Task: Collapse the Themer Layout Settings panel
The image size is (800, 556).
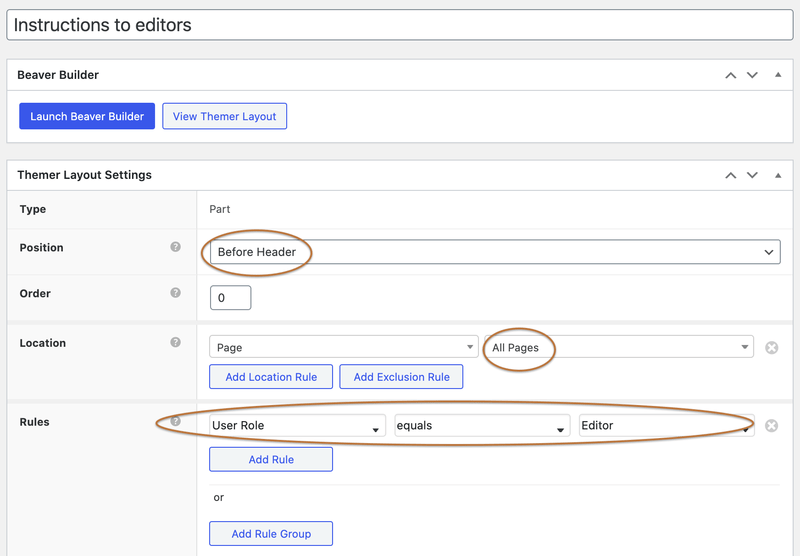Action: [x=777, y=175]
